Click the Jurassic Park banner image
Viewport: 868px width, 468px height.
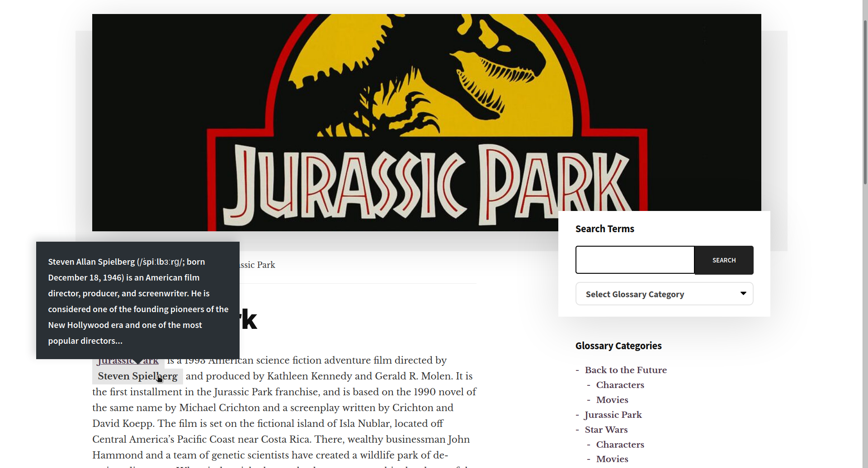click(426, 122)
